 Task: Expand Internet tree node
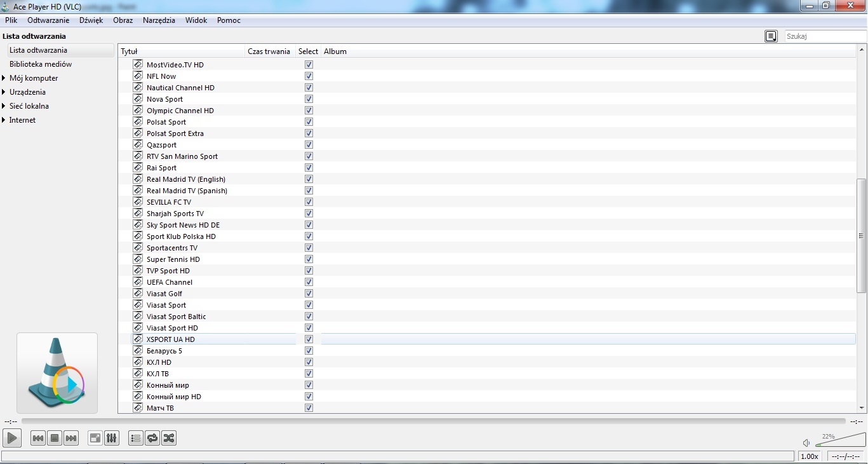tap(4, 120)
